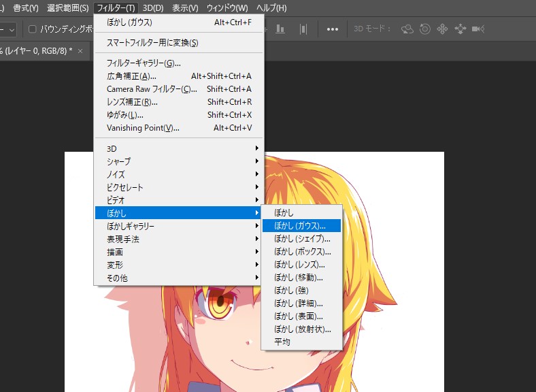Expand the 3D filter submenu
Image resolution: width=536 pixels, height=392 pixels.
179,148
